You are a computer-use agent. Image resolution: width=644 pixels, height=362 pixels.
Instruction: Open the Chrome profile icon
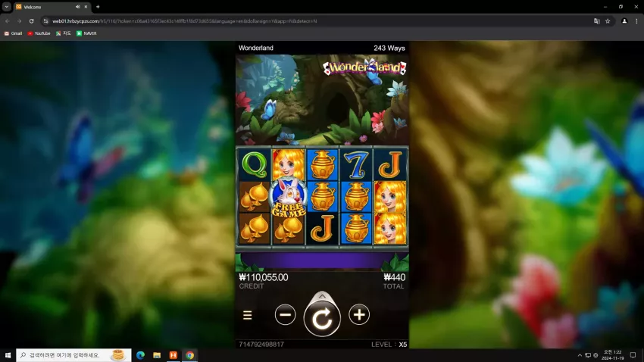(624, 21)
